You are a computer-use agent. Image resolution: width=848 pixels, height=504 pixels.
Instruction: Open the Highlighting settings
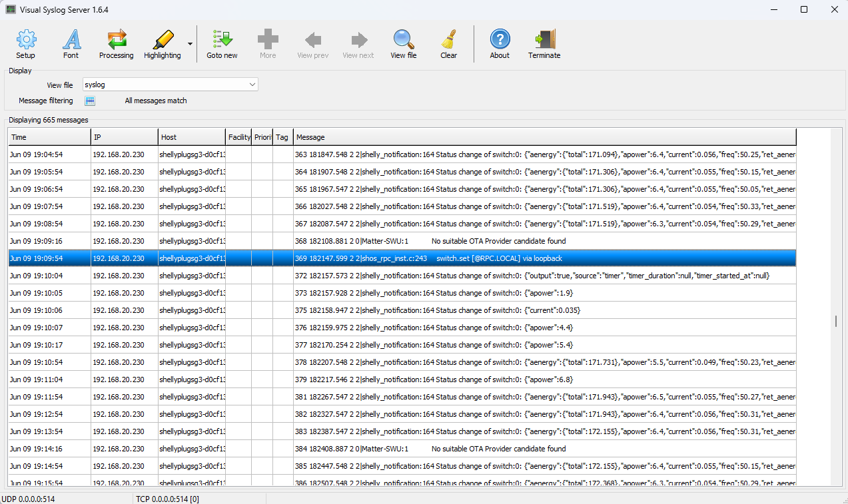coord(163,45)
